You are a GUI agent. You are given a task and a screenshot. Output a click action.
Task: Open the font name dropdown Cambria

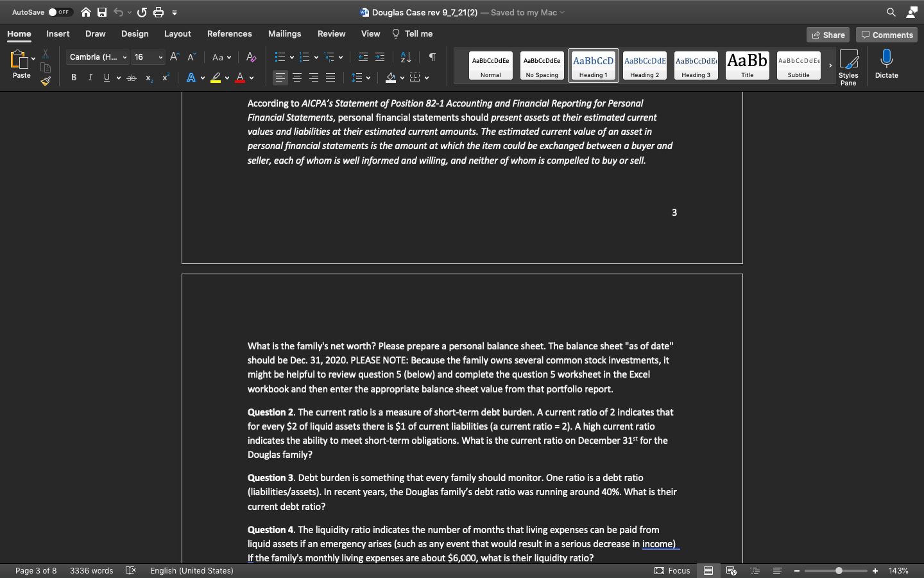pyautogui.click(x=98, y=57)
